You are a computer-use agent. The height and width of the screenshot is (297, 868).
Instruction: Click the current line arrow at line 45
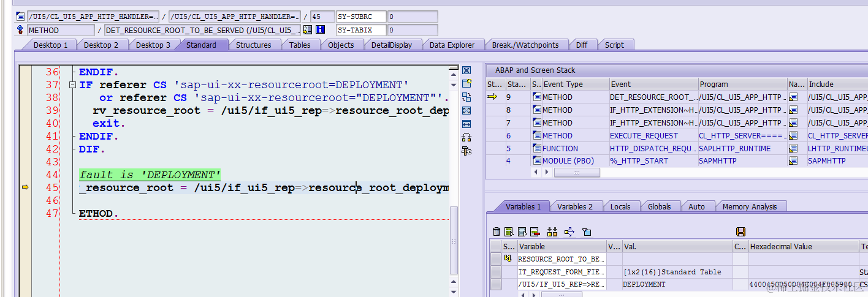25,187
